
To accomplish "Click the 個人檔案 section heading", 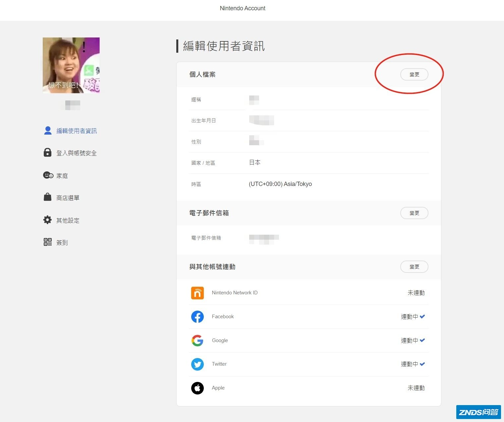I will tap(202, 75).
